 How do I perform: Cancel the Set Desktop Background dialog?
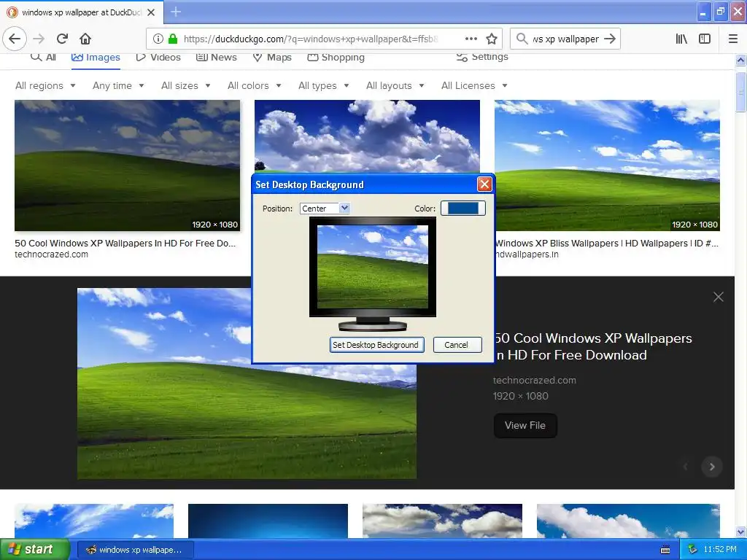457,345
